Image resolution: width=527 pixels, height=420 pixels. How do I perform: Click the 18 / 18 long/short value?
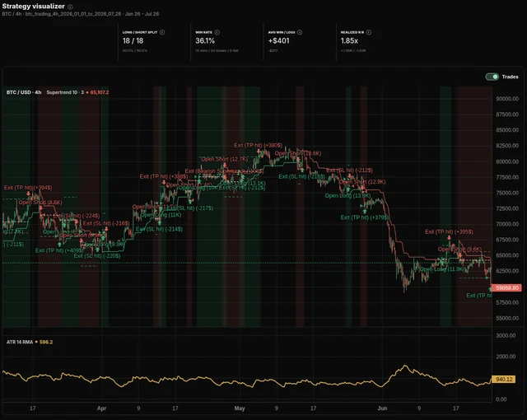(x=133, y=41)
